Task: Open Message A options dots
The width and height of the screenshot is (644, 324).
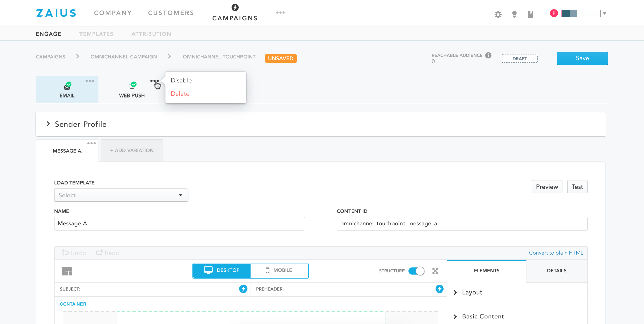Action: (x=91, y=143)
